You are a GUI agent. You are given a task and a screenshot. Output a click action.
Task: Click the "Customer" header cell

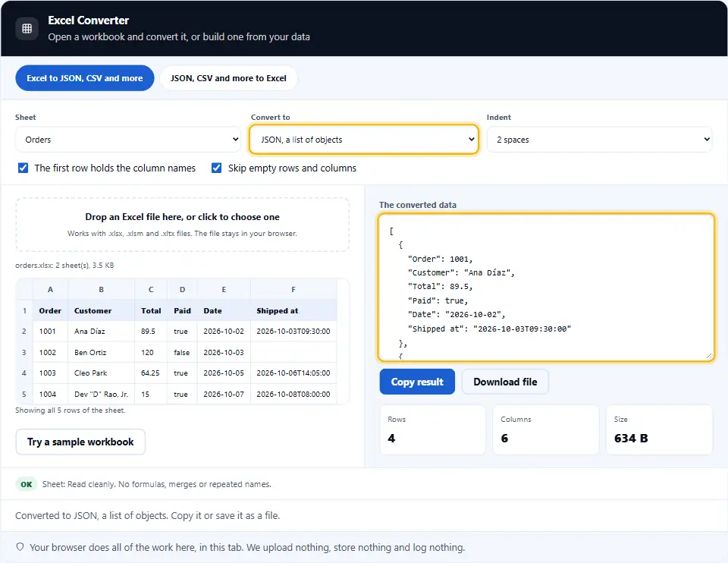(x=101, y=311)
